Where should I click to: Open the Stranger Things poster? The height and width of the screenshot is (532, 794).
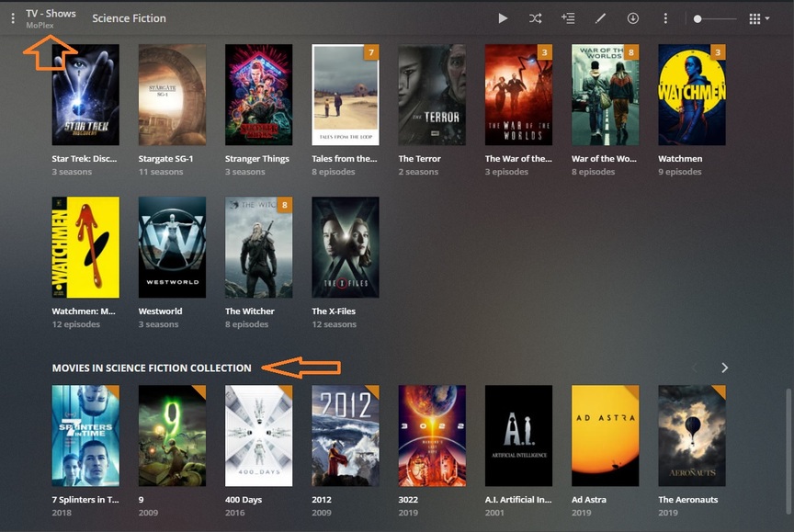259,95
